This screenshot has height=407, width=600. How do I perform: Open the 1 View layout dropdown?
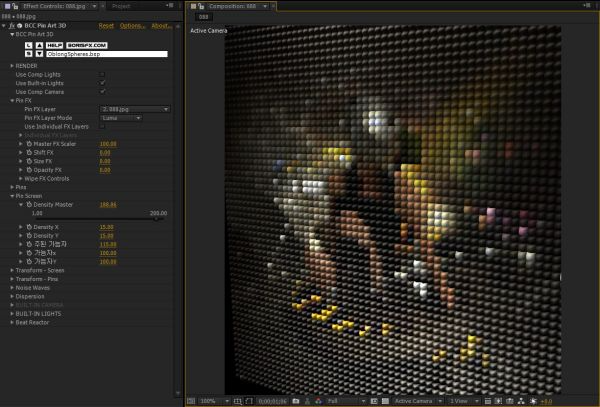(x=463, y=401)
